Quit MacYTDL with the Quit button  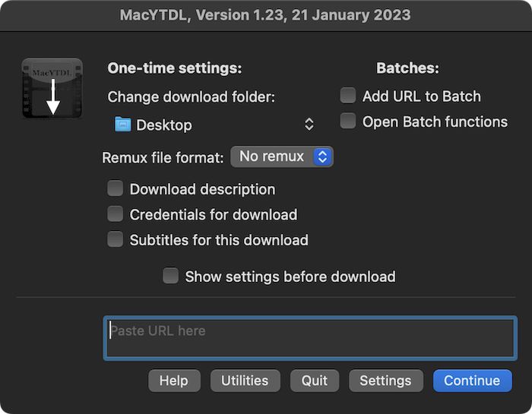click(x=315, y=381)
